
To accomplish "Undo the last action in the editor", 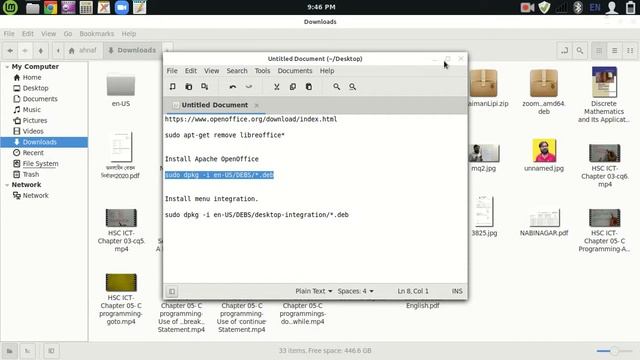I will tap(233, 87).
